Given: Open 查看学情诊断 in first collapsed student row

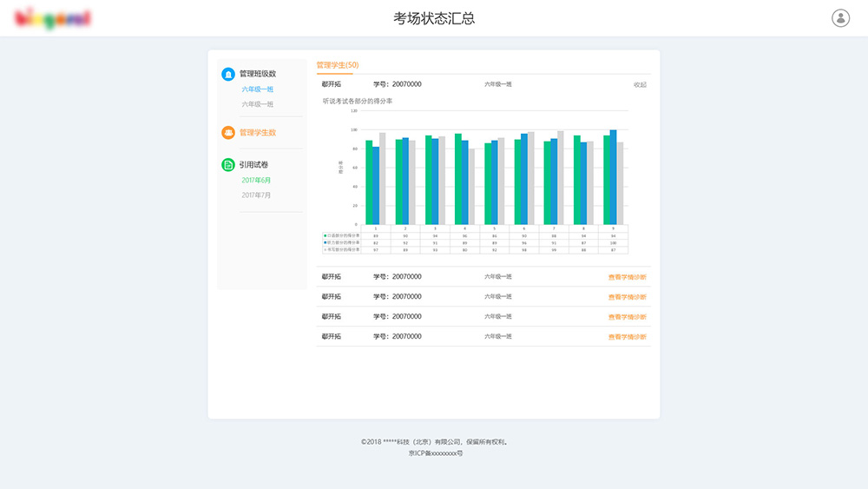Looking at the screenshot, I should [628, 277].
